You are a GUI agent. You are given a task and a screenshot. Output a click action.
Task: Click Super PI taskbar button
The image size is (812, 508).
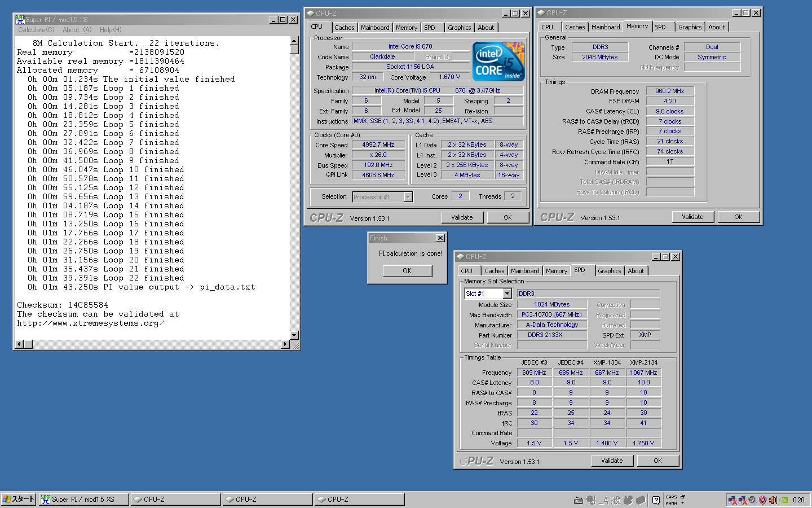(83, 500)
